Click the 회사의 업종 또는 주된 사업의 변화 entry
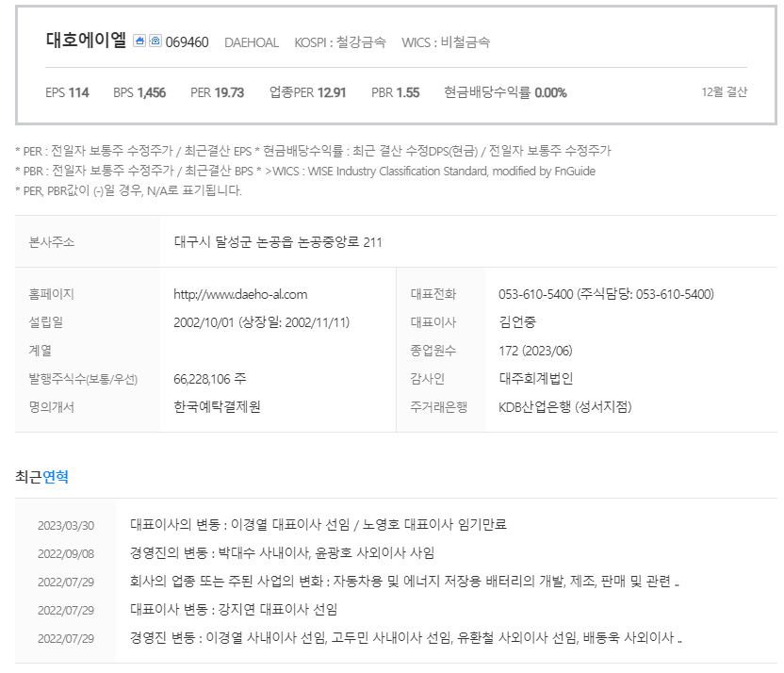The image size is (784, 673). 404,582
